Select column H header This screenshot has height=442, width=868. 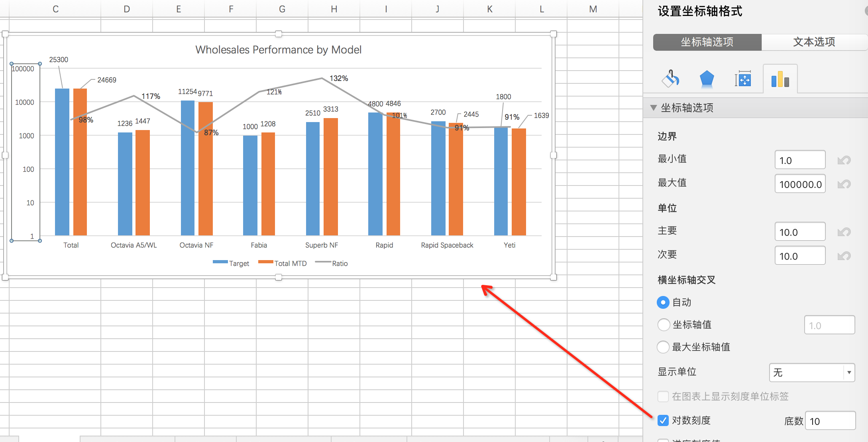point(334,9)
